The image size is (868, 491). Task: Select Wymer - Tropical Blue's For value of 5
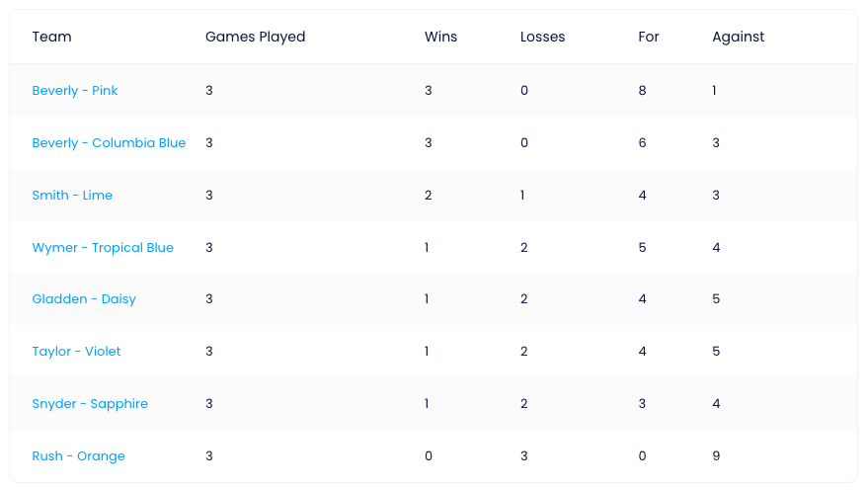pyautogui.click(x=642, y=247)
